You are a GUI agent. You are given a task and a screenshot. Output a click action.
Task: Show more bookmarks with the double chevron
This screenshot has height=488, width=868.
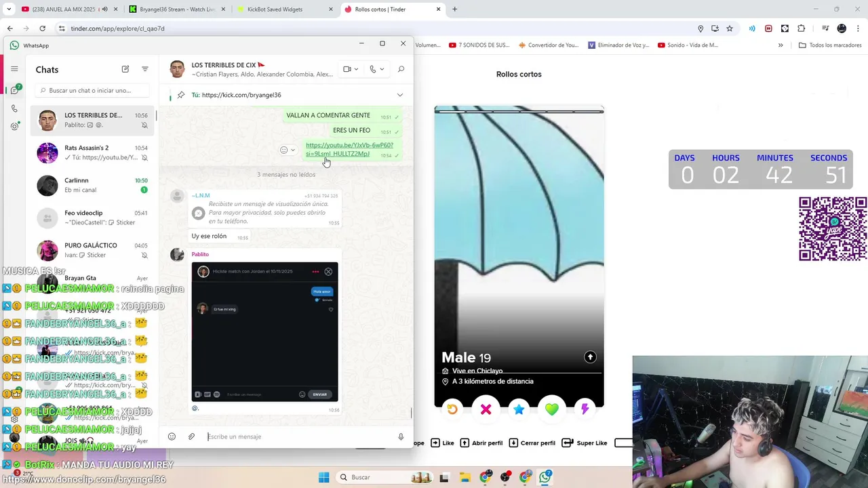pos(781,45)
